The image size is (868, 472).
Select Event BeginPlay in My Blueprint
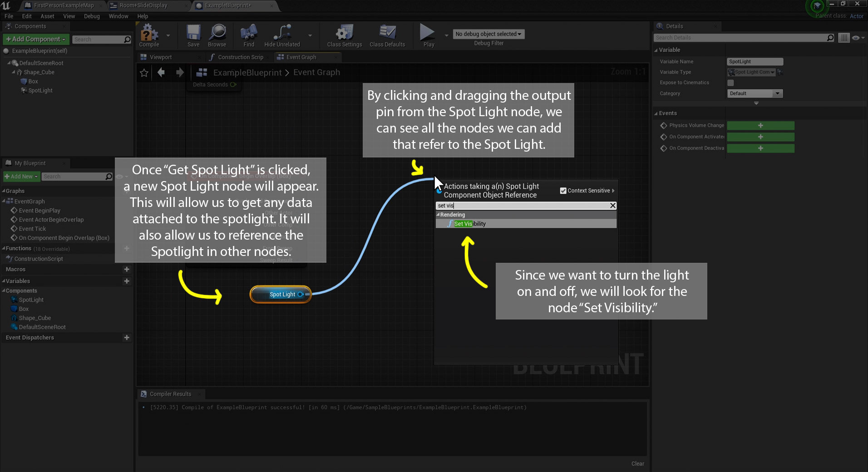point(39,211)
